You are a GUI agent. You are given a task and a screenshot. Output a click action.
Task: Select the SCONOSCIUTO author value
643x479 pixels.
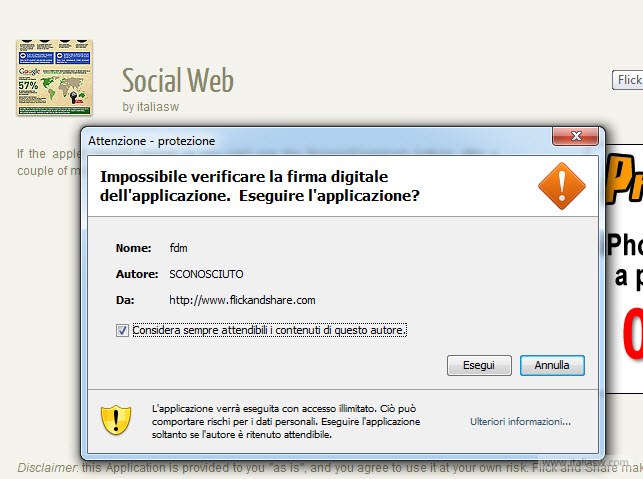click(x=206, y=274)
